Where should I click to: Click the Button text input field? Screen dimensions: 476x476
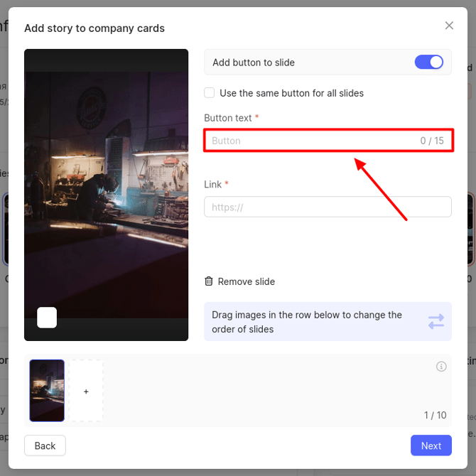pos(313,141)
